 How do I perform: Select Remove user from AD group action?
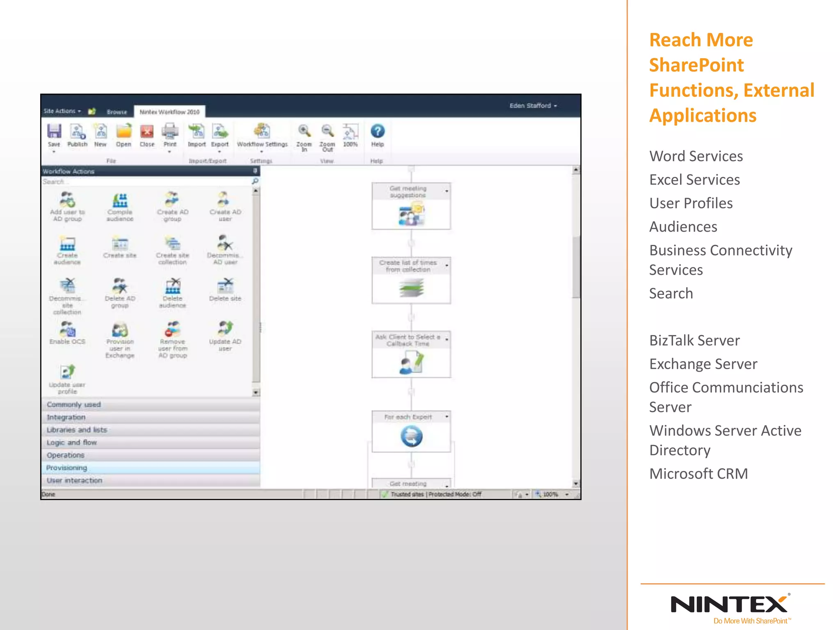pos(173,340)
